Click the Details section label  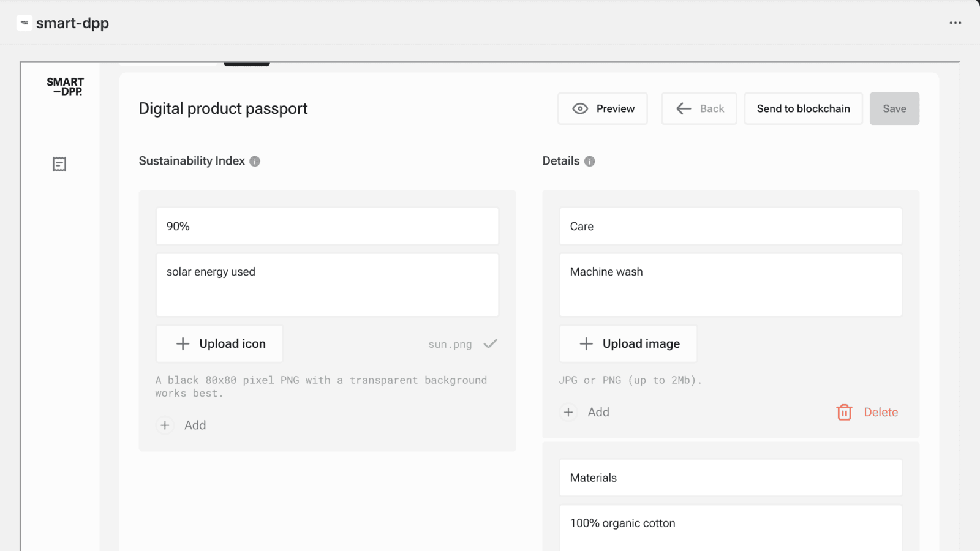[x=561, y=161]
